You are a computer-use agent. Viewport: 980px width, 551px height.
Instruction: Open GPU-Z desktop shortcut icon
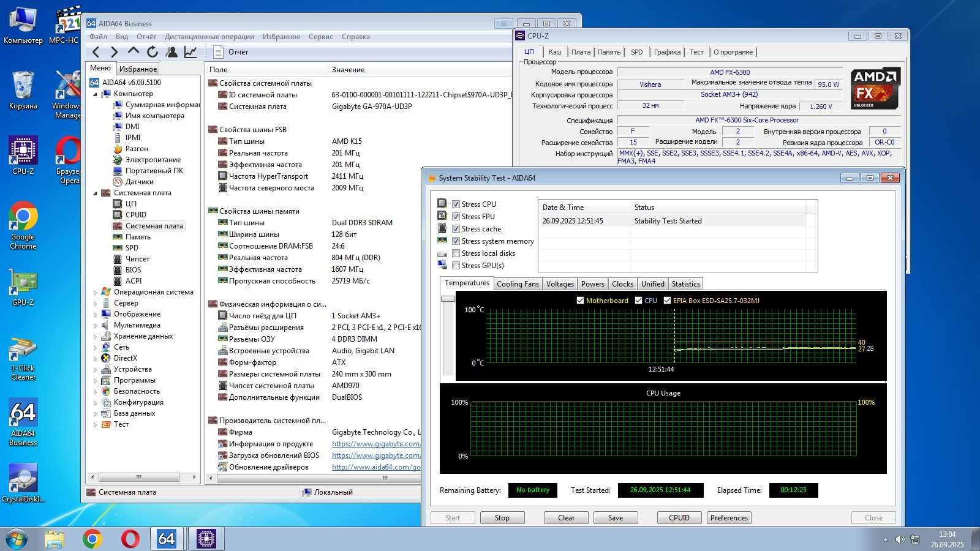(x=23, y=287)
